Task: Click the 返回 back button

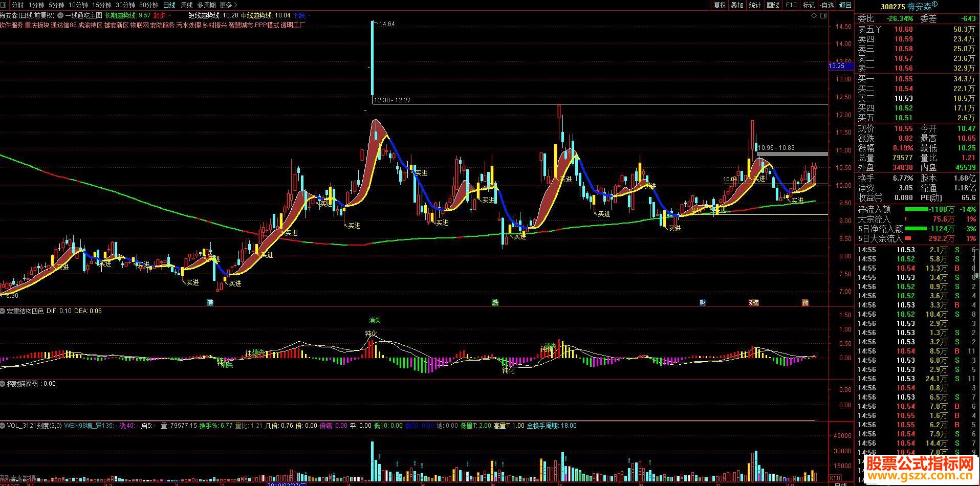Action: (845, 5)
